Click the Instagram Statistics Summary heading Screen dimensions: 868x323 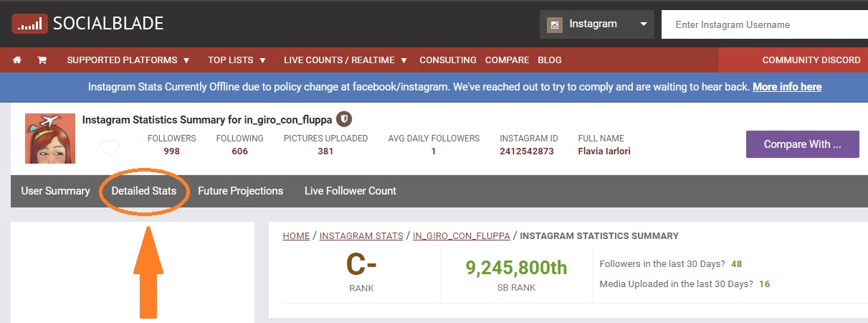(207, 119)
